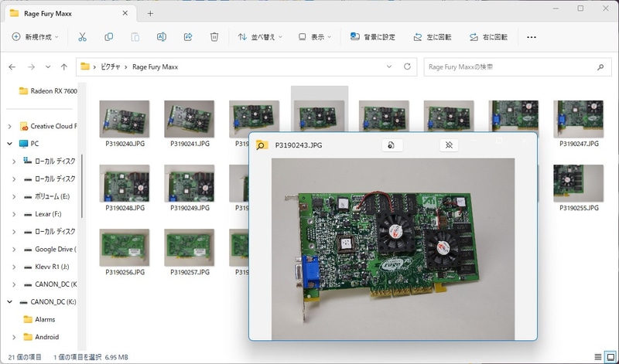Pin the P3190243.JPG preview window
Screen dimensions: 619x364
(x=449, y=145)
